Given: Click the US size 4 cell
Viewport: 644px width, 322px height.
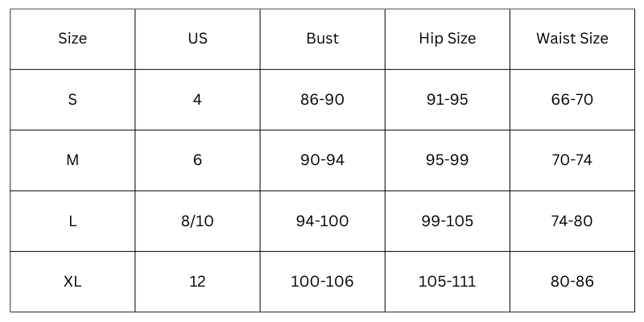Looking at the screenshot, I should pos(197,100).
